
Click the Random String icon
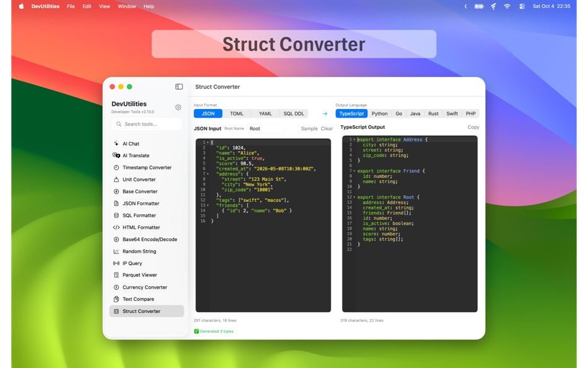pos(116,251)
